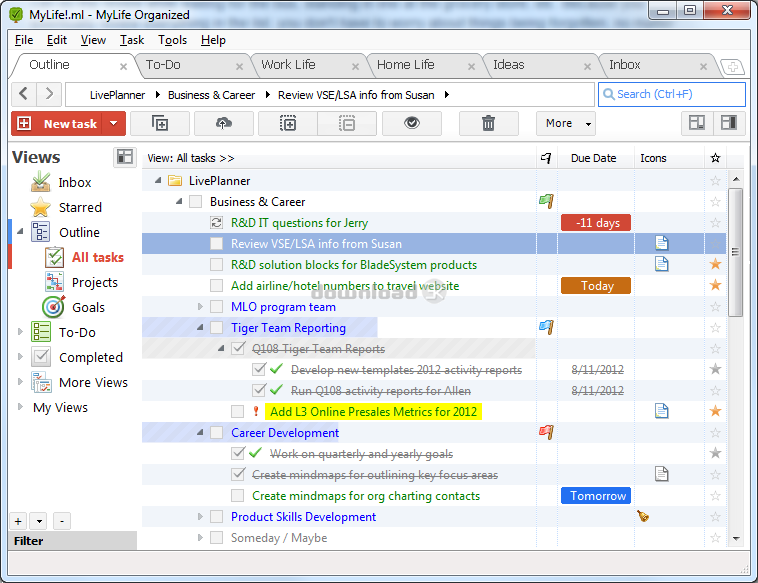
Task: Open note icon on Create mindmaps outlining row
Action: pos(661,474)
